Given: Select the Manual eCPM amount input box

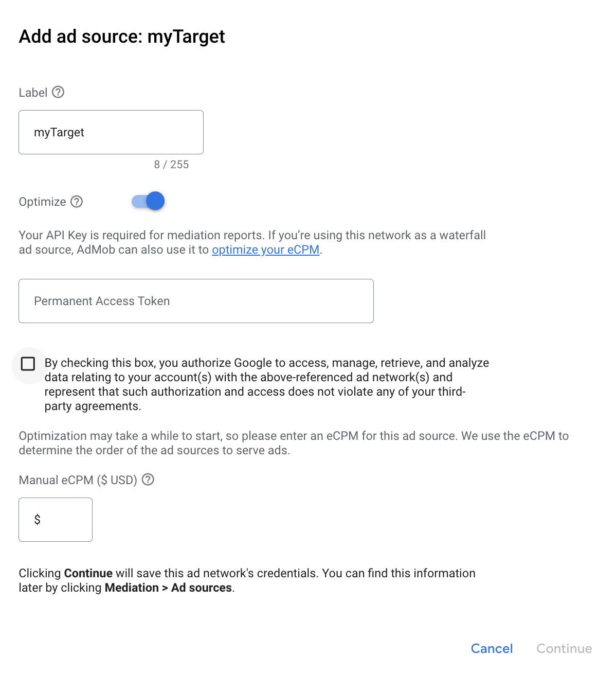Looking at the screenshot, I should pyautogui.click(x=62, y=520).
